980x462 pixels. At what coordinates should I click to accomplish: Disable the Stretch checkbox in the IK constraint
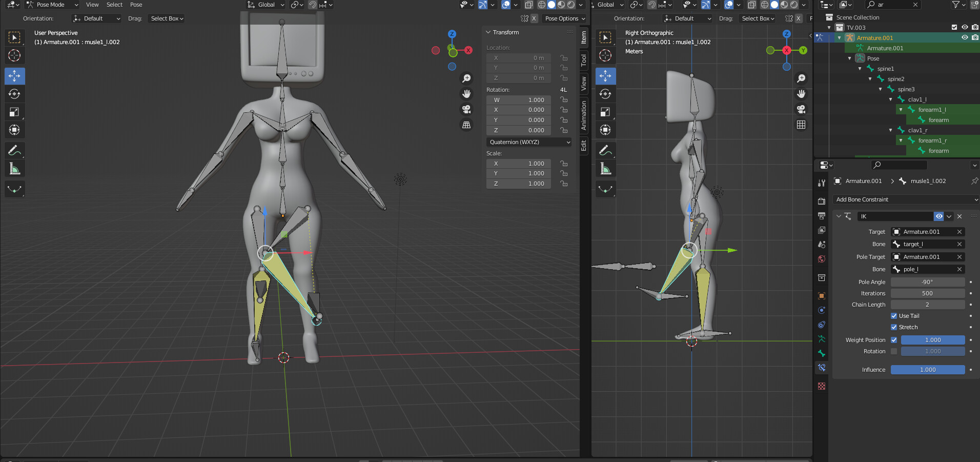click(x=894, y=327)
